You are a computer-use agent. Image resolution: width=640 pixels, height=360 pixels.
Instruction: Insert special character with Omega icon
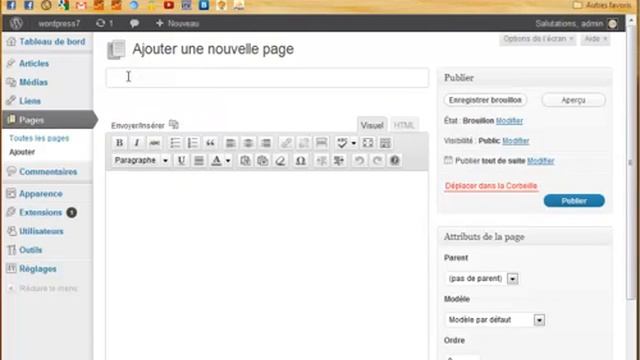click(300, 160)
